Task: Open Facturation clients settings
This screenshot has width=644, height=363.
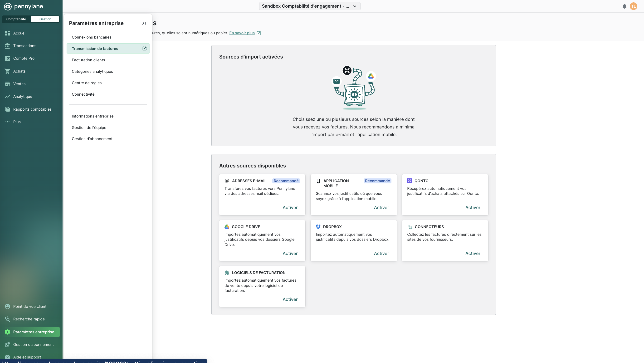Action: point(108,60)
